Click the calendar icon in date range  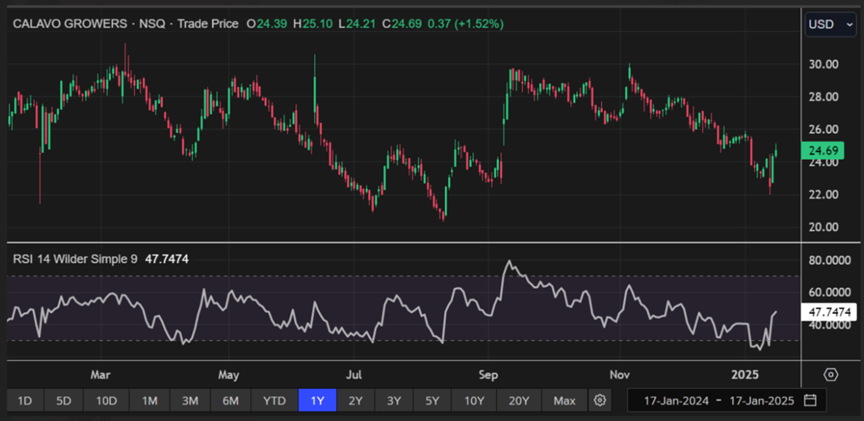(x=809, y=400)
